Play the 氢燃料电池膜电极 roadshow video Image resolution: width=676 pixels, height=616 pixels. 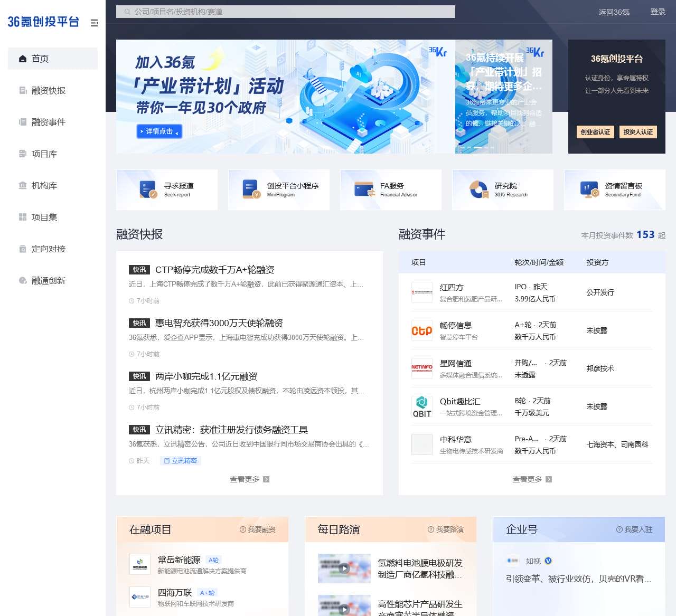pos(344,568)
